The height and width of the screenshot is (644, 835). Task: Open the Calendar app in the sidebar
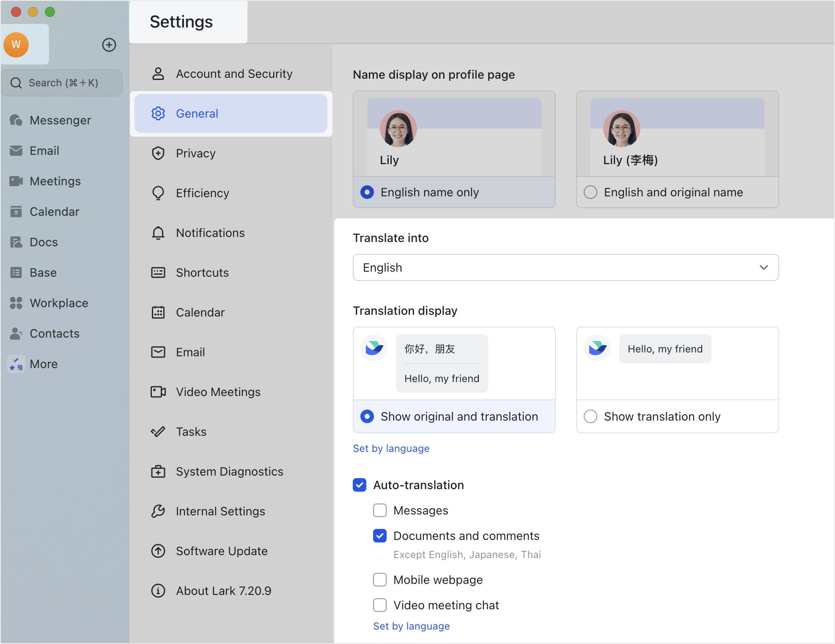(54, 212)
